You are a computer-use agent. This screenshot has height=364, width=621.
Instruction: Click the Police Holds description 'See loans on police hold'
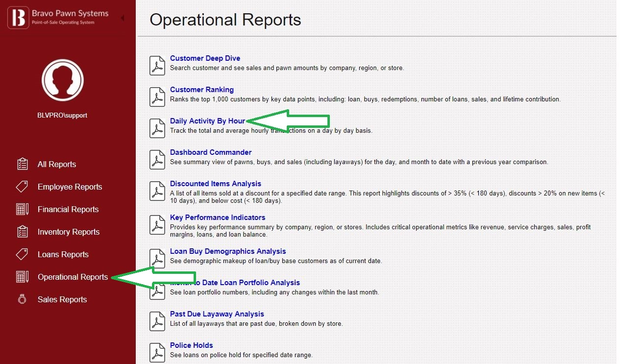[x=241, y=355]
